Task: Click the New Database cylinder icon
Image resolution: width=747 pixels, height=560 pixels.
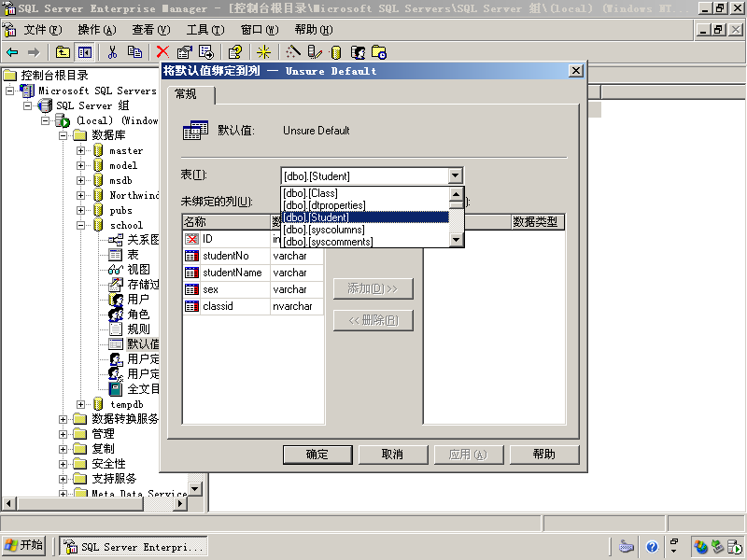Action: click(336, 52)
